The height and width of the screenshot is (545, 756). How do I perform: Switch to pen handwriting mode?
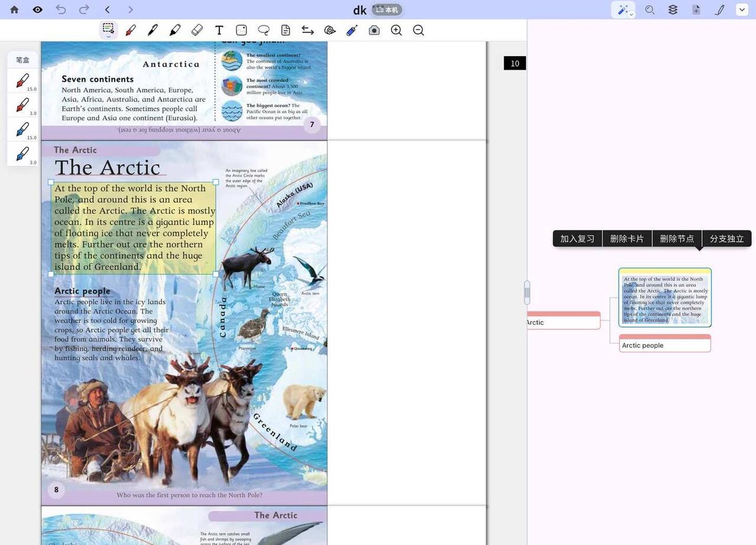tap(719, 9)
